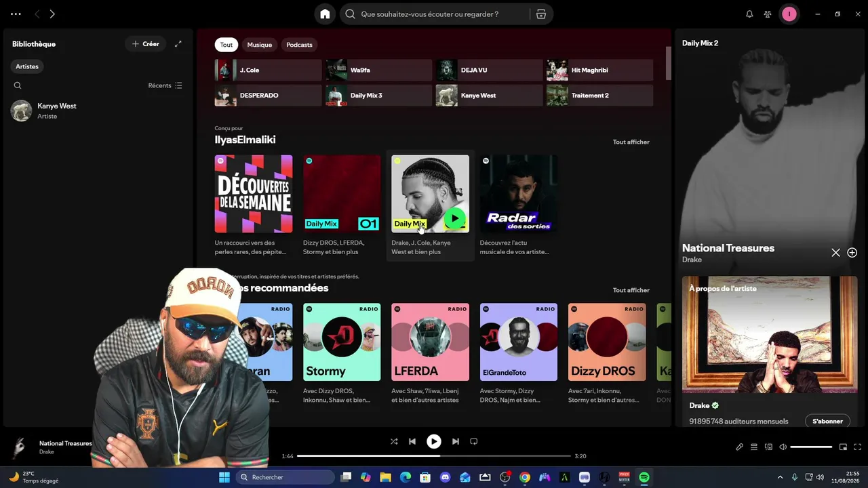868x488 pixels.
Task: Add National Treasures to liked songs
Action: (852, 253)
